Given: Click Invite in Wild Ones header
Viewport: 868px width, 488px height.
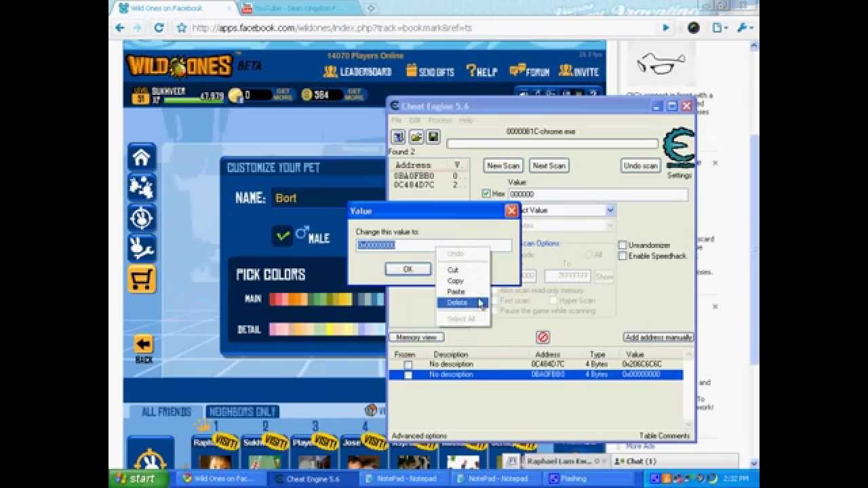Looking at the screenshot, I should coord(578,71).
